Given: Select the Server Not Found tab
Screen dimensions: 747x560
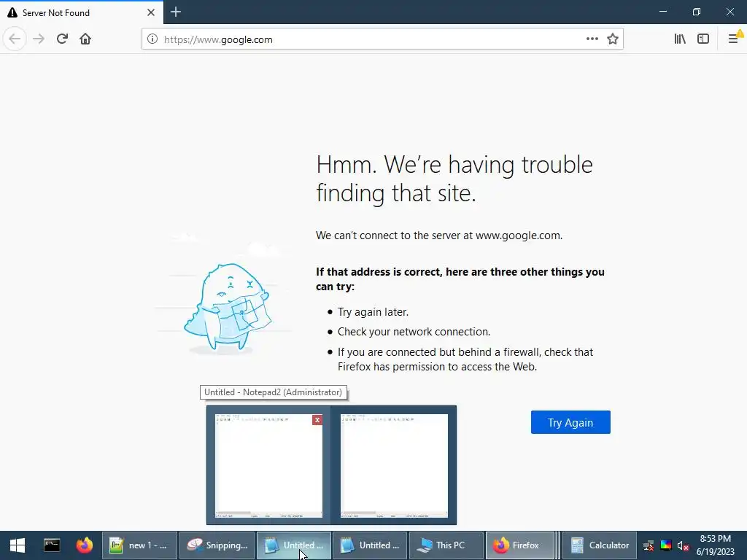Looking at the screenshot, I should coord(82,12).
